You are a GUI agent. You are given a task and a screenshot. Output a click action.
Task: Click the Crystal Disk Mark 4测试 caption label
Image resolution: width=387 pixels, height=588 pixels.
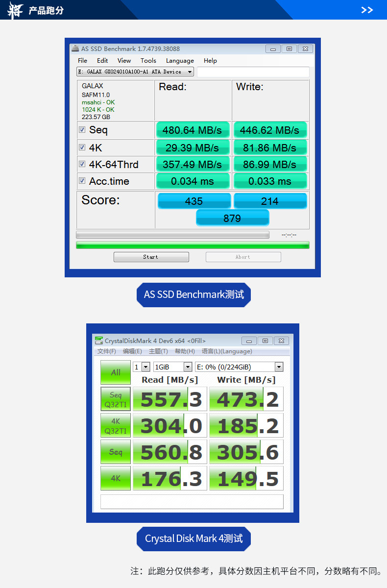point(193,539)
